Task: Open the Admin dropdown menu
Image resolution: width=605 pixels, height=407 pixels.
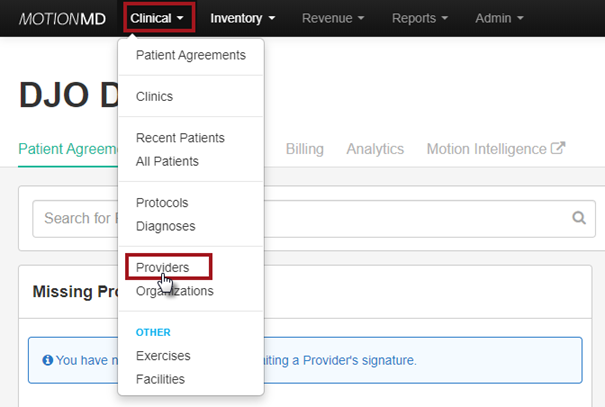Action: [x=505, y=18]
